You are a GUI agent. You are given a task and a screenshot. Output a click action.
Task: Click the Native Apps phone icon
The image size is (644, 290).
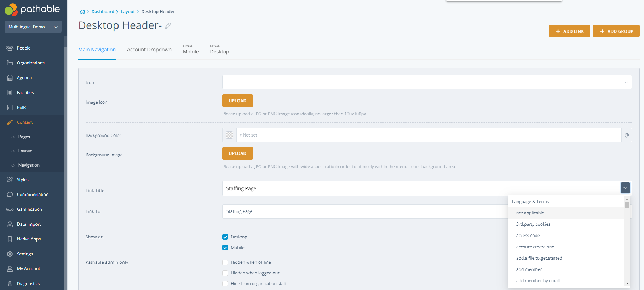[10, 239]
